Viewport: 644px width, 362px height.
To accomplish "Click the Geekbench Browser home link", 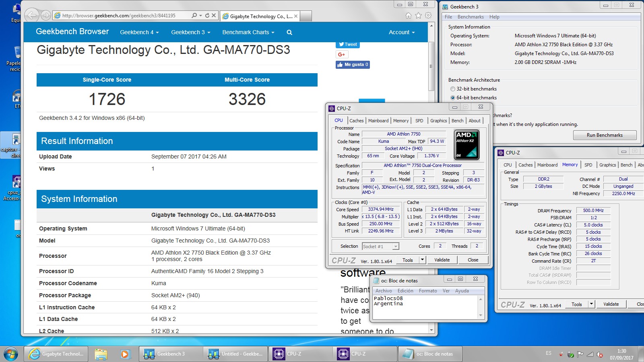I will pos(72,32).
